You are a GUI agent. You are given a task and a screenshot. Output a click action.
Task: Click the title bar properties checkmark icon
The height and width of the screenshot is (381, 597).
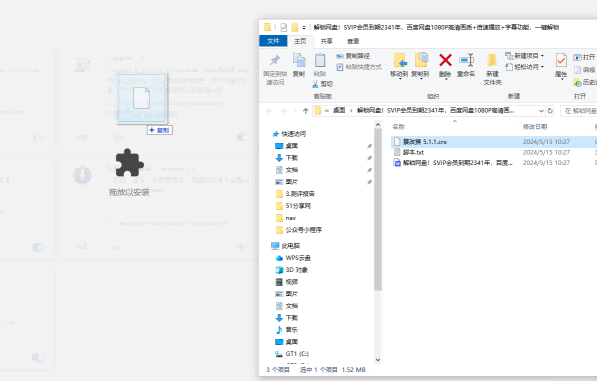pyautogui.click(x=283, y=27)
